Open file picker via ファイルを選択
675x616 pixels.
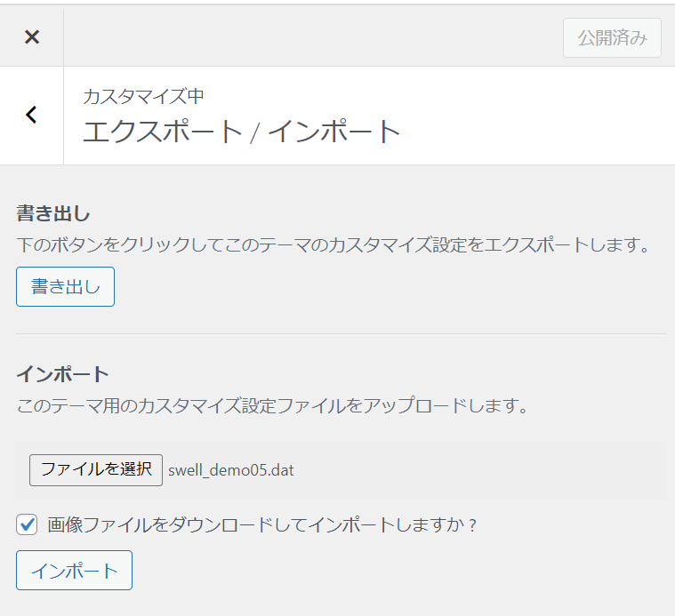[96, 469]
